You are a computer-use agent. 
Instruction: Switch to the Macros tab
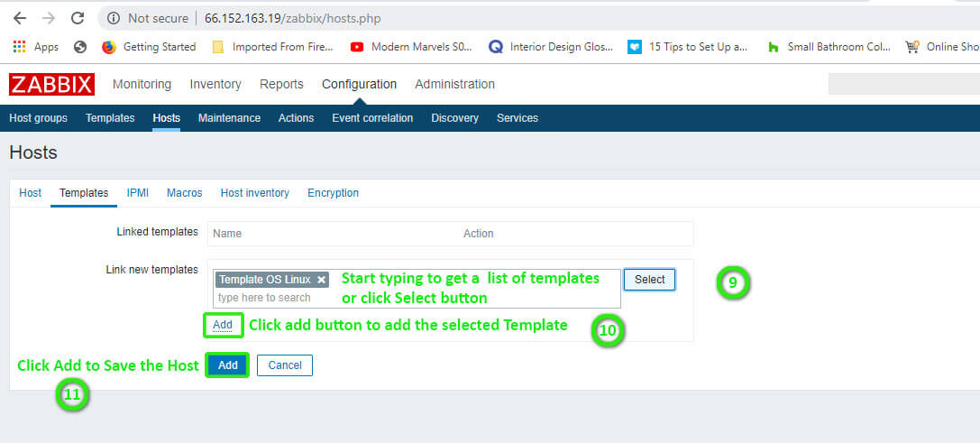click(x=185, y=193)
